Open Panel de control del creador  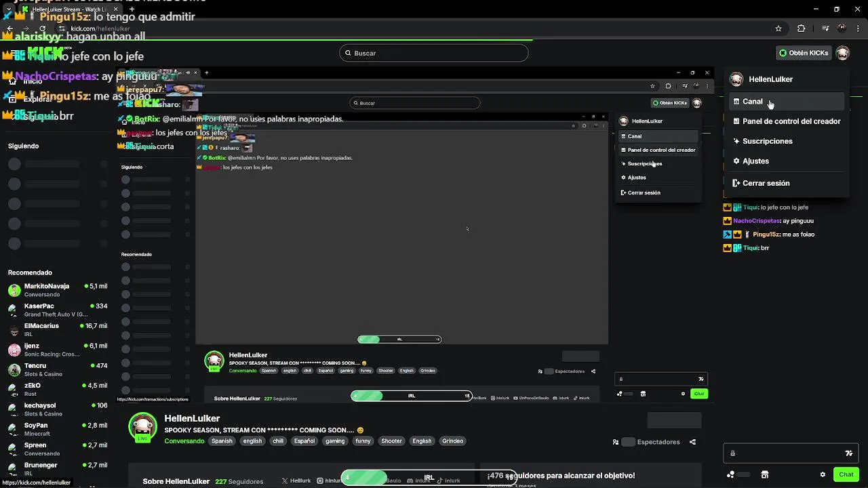pyautogui.click(x=787, y=121)
